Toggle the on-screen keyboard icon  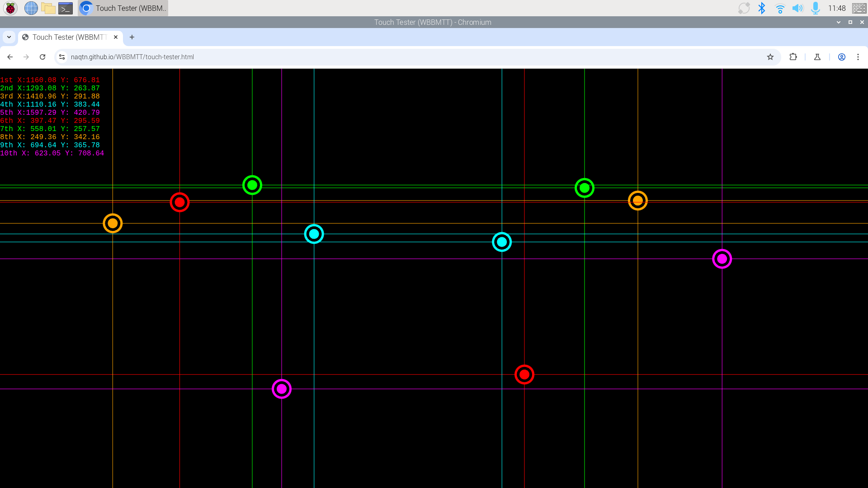pyautogui.click(x=859, y=8)
